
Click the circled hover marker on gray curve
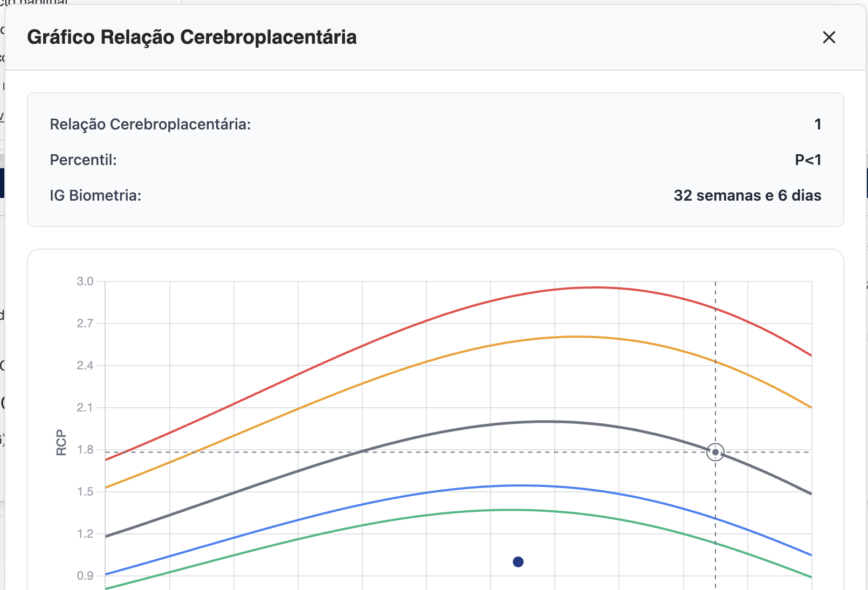pyautogui.click(x=715, y=452)
